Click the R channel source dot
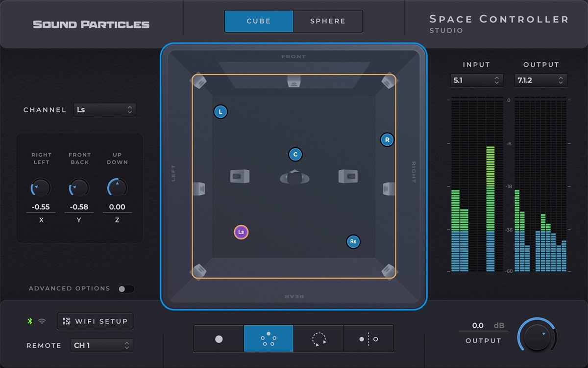This screenshot has width=588, height=368. point(387,140)
